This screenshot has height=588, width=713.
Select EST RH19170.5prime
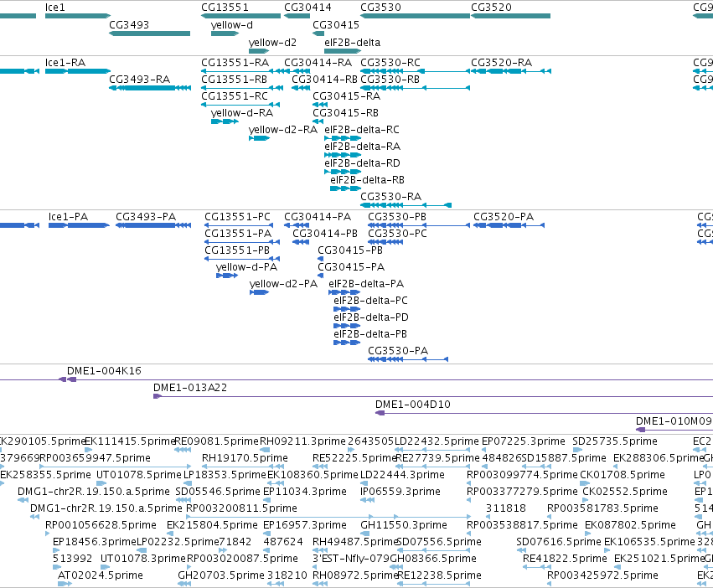[245, 458]
